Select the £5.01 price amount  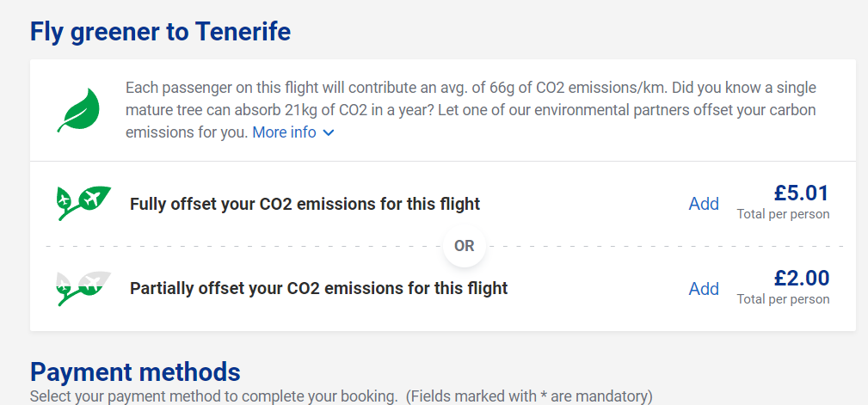pyautogui.click(x=800, y=193)
